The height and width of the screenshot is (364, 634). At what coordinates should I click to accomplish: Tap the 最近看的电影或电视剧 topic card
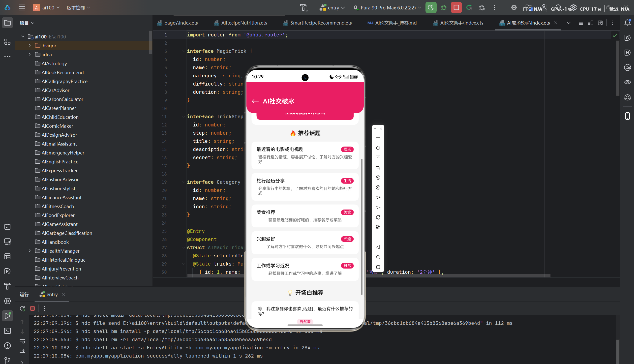305,155
